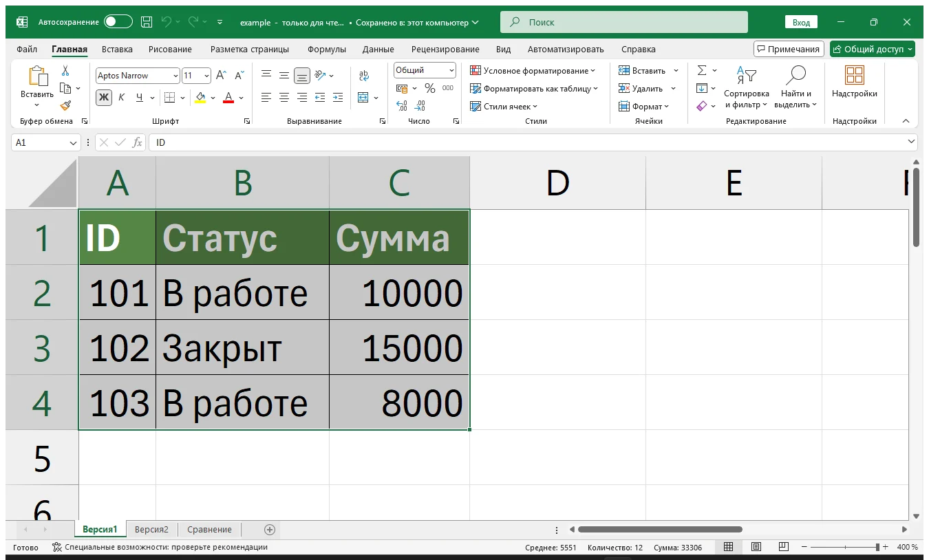The height and width of the screenshot is (560, 929).
Task: Align text to middle vertically
Action: tap(284, 75)
